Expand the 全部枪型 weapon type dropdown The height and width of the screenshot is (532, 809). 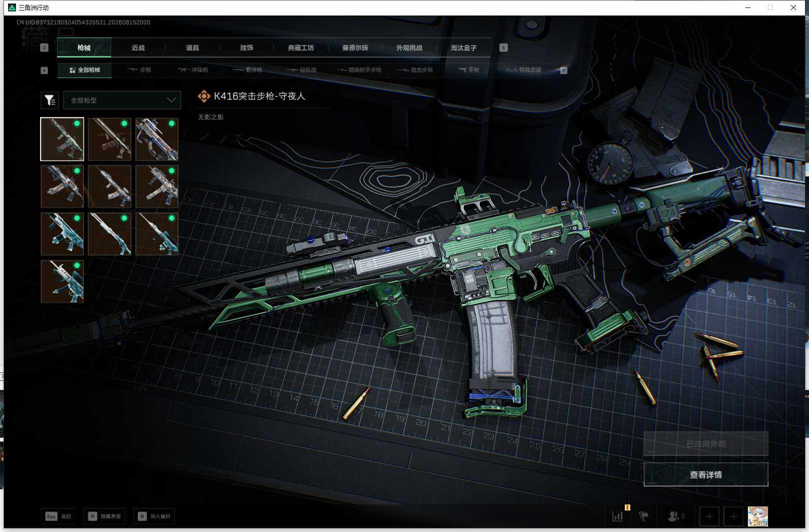[122, 100]
